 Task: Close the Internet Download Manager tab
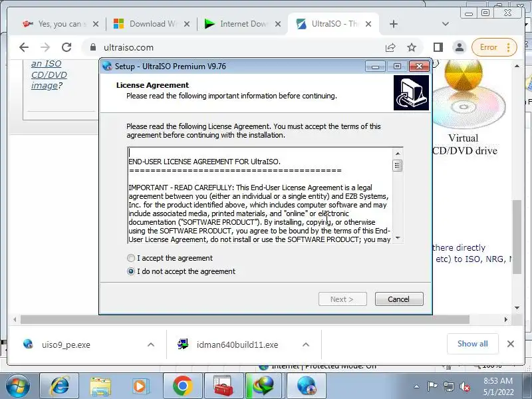click(x=278, y=24)
